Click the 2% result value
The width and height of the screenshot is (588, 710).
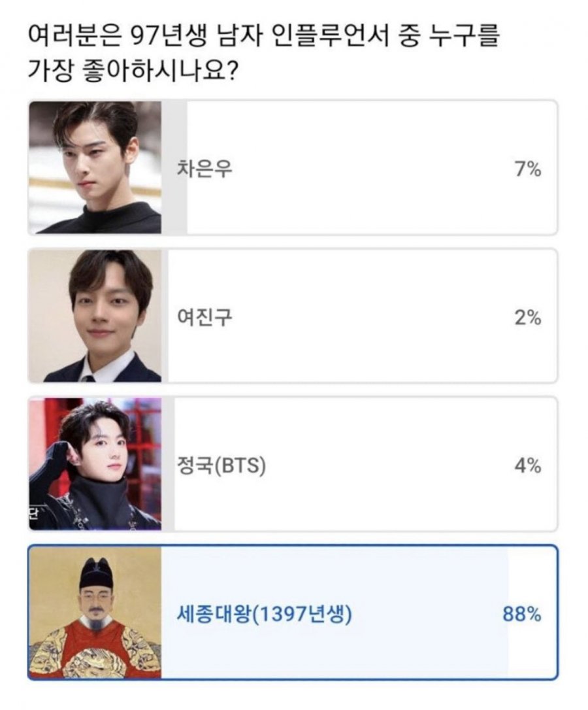(x=528, y=318)
